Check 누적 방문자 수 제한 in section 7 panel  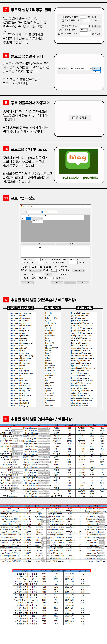pyautogui.click(x=59, y=33)
